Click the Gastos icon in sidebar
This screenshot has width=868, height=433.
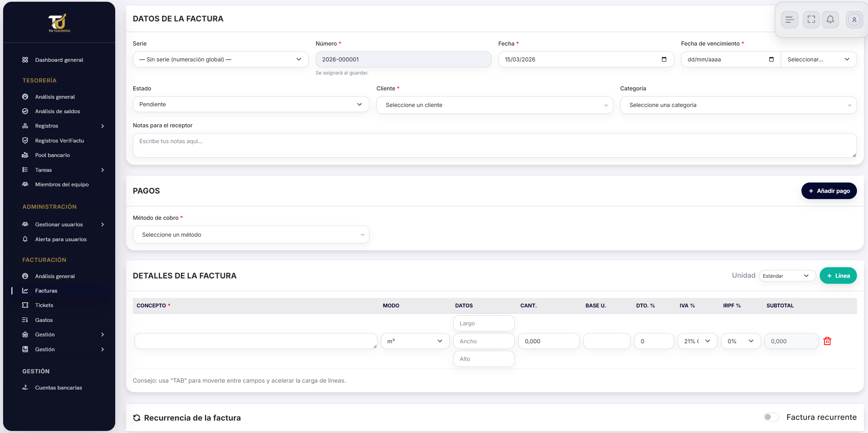tap(25, 320)
